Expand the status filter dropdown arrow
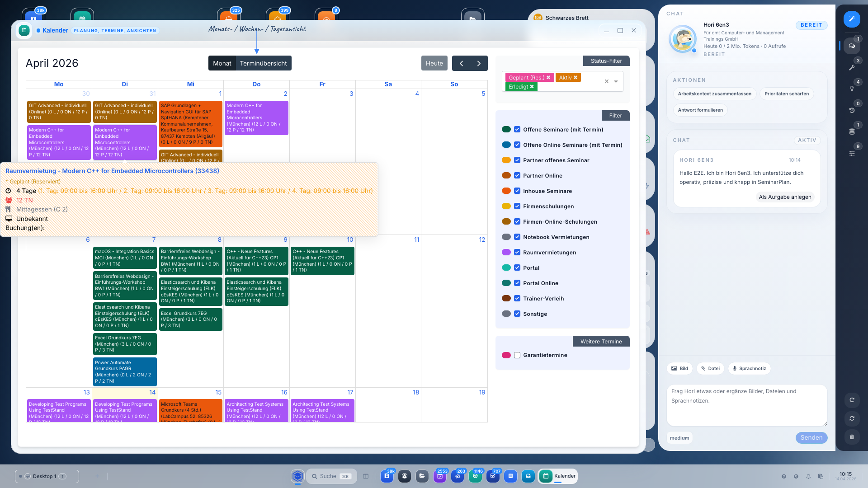Image resolution: width=868 pixels, height=488 pixels. 616,82
